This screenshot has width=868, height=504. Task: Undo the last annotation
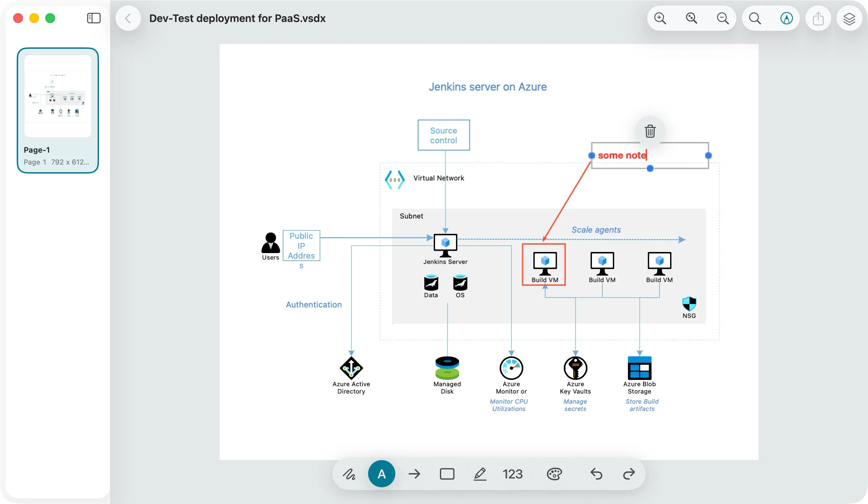click(x=596, y=474)
